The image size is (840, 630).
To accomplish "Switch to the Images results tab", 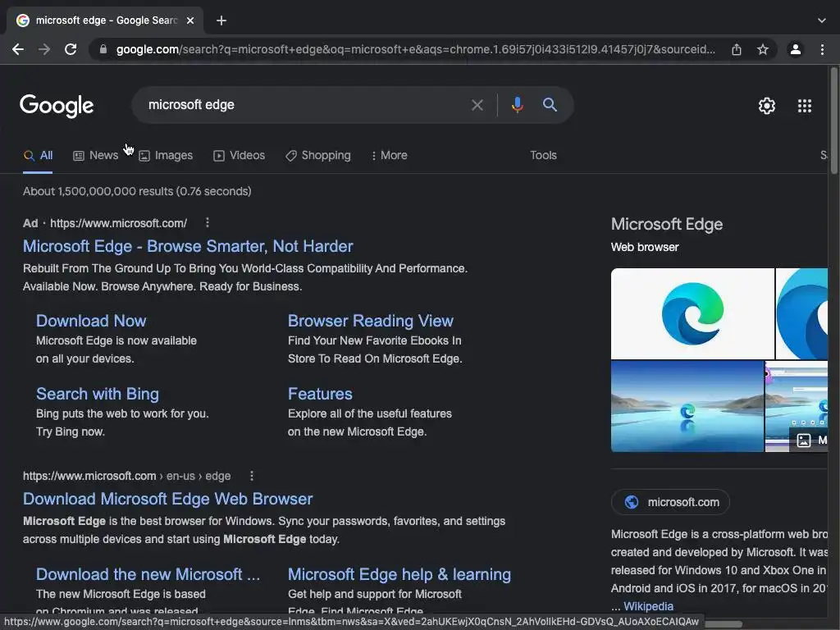I will point(166,155).
